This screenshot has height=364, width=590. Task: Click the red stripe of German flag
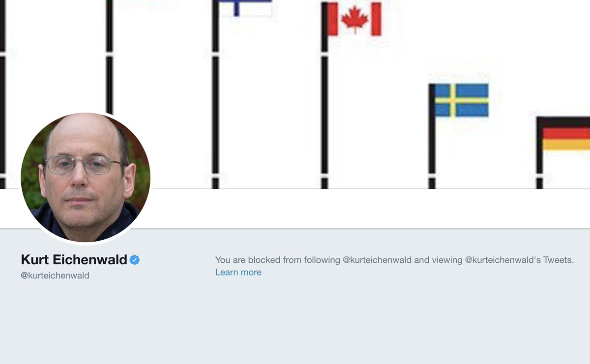[566, 134]
